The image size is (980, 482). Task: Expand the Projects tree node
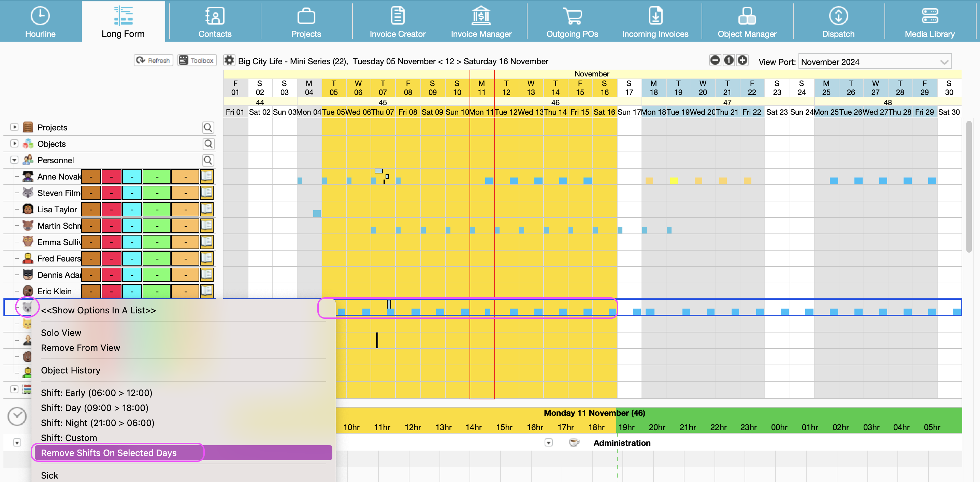14,127
